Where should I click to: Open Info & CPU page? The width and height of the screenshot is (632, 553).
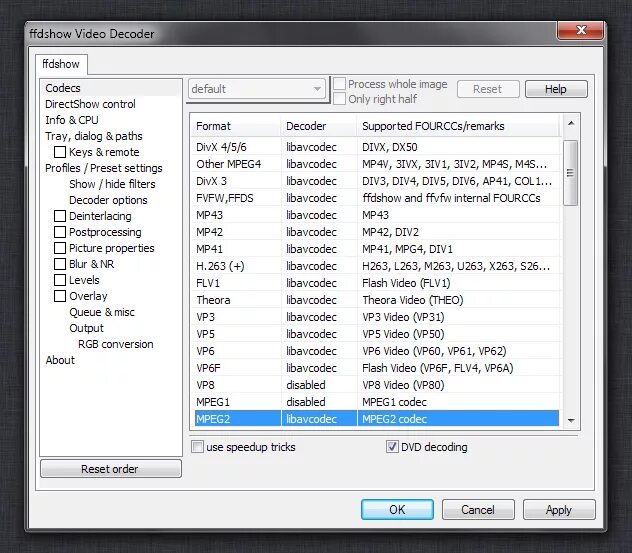pos(72,120)
